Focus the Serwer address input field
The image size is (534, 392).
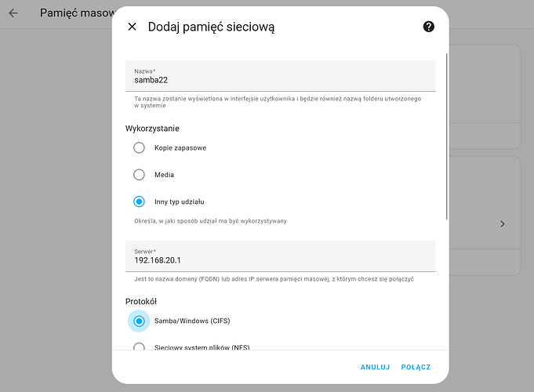(x=280, y=260)
